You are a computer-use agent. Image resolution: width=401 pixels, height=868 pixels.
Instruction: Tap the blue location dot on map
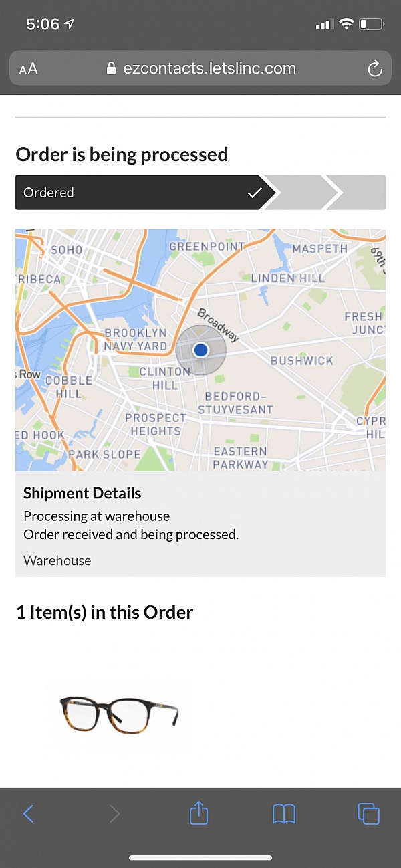click(x=200, y=350)
